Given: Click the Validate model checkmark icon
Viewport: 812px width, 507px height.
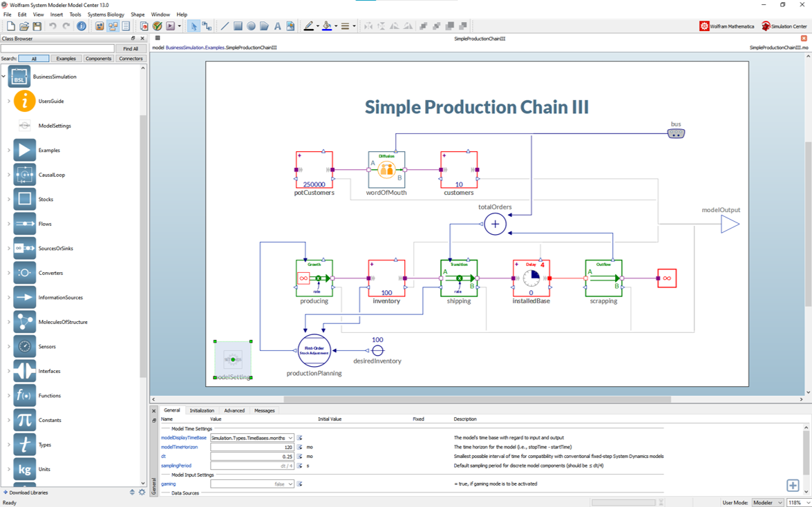Looking at the screenshot, I should [157, 26].
